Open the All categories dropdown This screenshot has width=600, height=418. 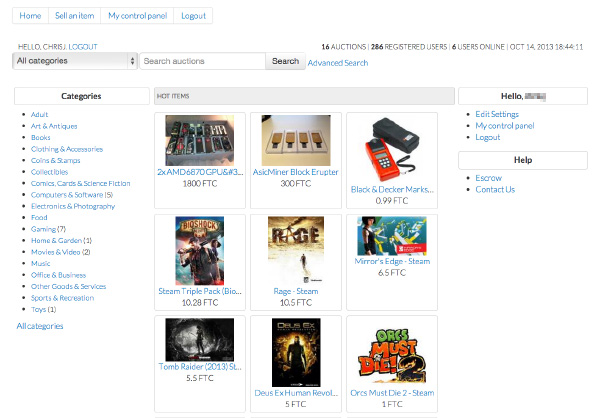coord(75,61)
